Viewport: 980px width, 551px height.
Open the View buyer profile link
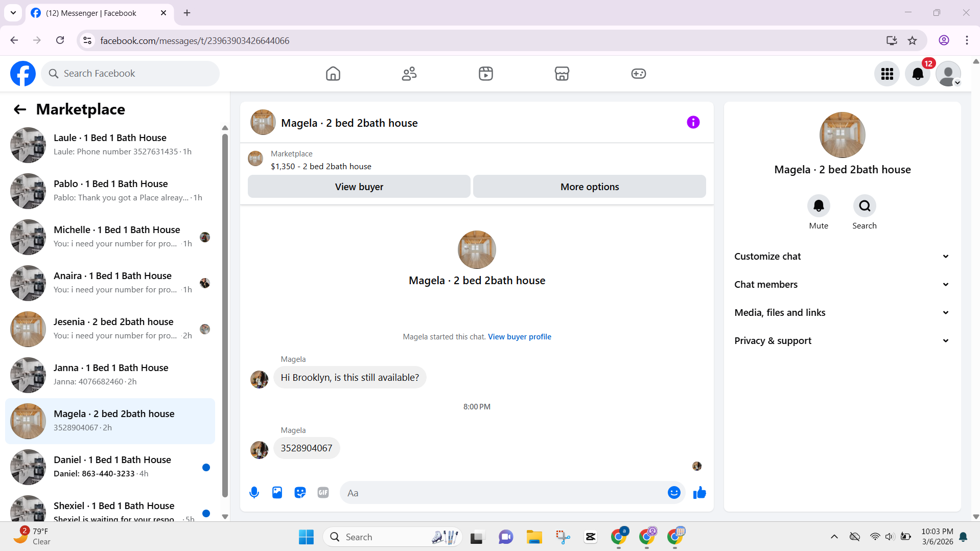click(519, 337)
